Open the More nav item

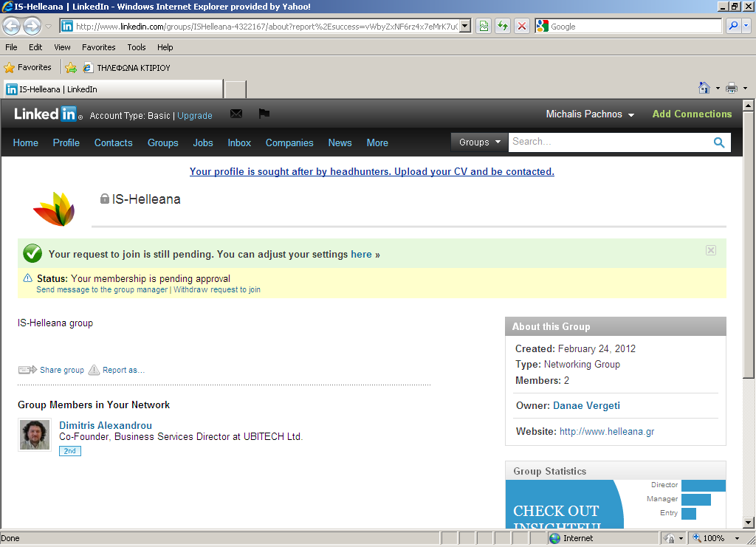tap(377, 142)
